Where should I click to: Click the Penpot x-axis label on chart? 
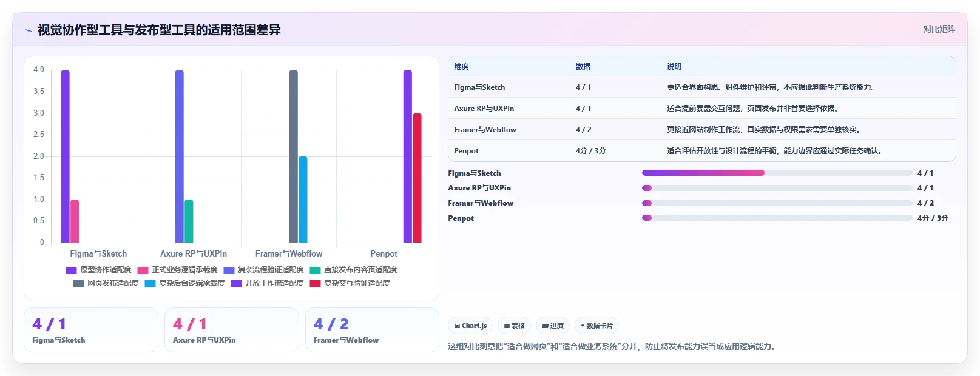[x=384, y=253]
